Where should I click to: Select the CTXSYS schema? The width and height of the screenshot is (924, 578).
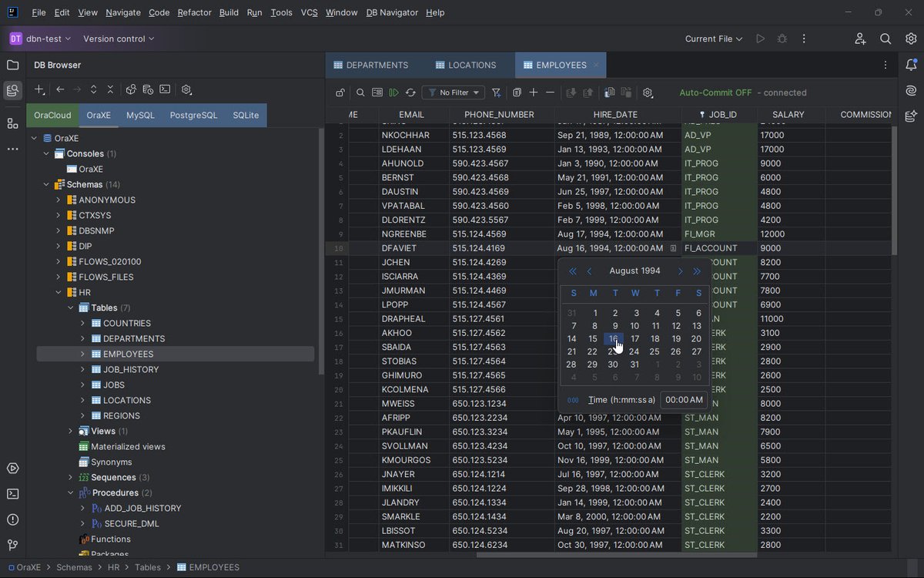pos(95,215)
